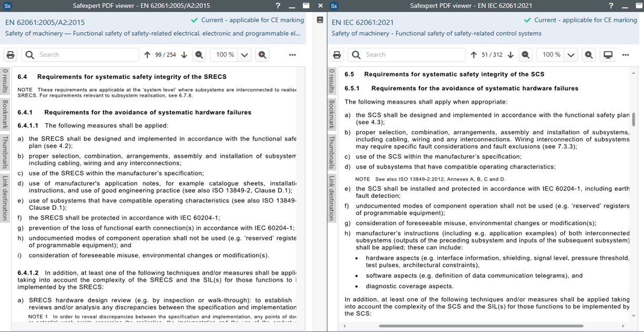Click the 'Current - applicable for CE marking' status link

(252, 20)
